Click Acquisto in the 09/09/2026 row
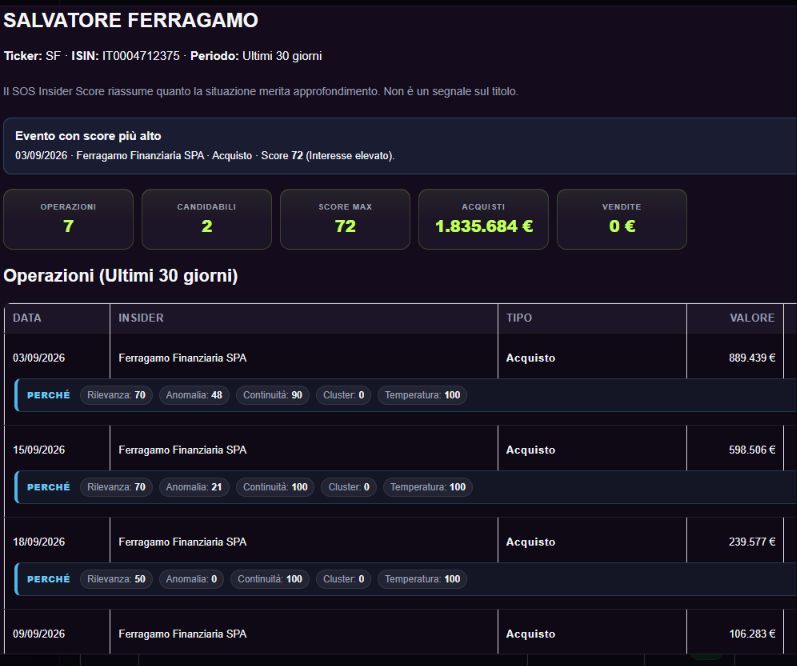 point(530,634)
